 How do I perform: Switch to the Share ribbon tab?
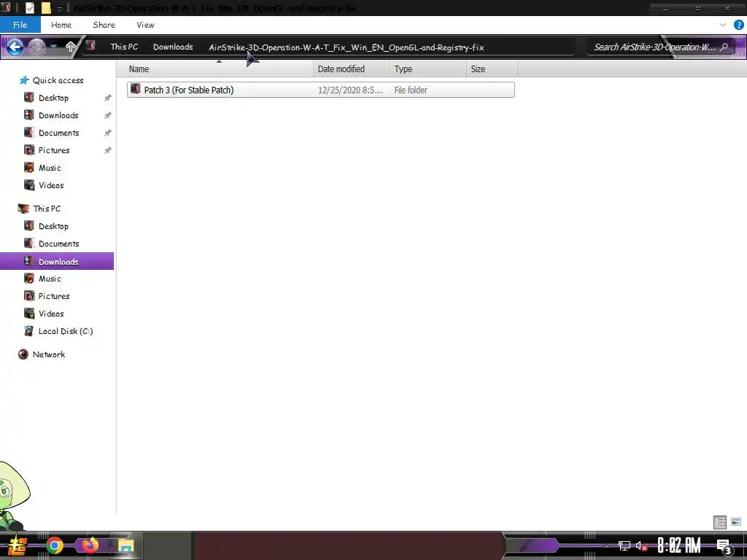pos(104,25)
